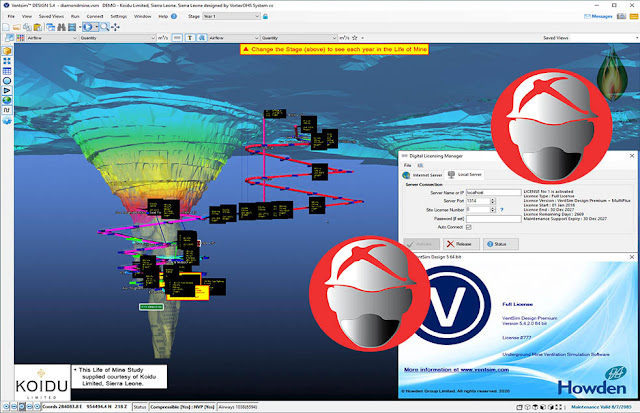
Task: Click the blue Help info icon
Action: pyautogui.click(x=174, y=16)
